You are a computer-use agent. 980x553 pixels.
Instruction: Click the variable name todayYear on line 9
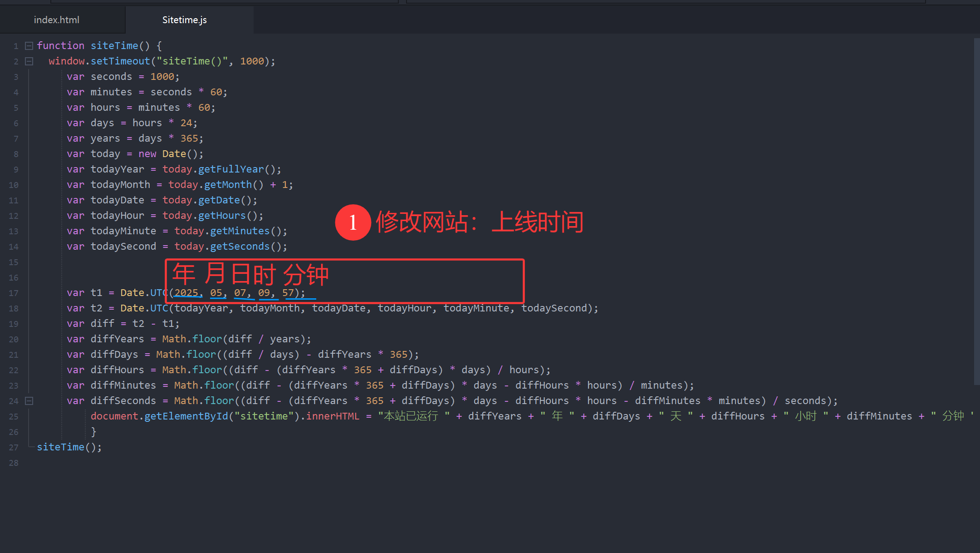[118, 169]
